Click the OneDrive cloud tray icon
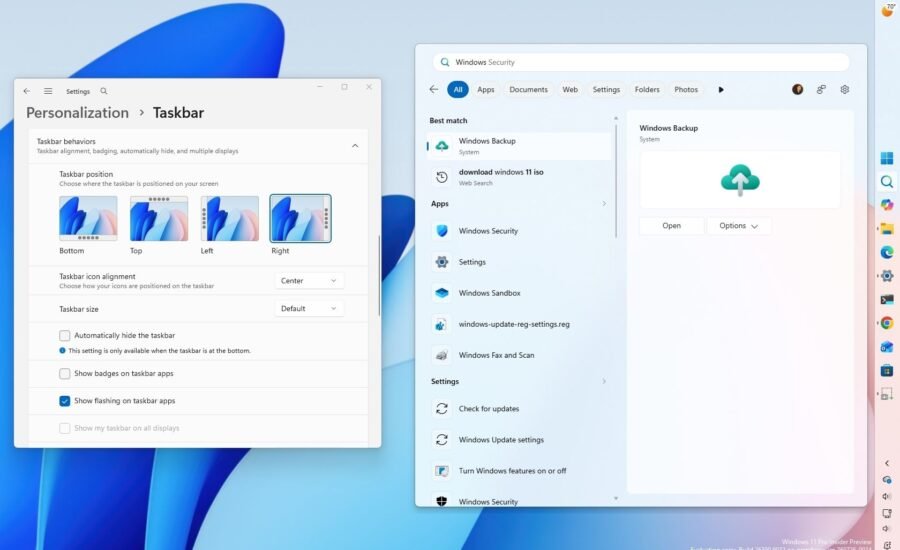Viewport: 900px width, 550px height. pos(887,480)
